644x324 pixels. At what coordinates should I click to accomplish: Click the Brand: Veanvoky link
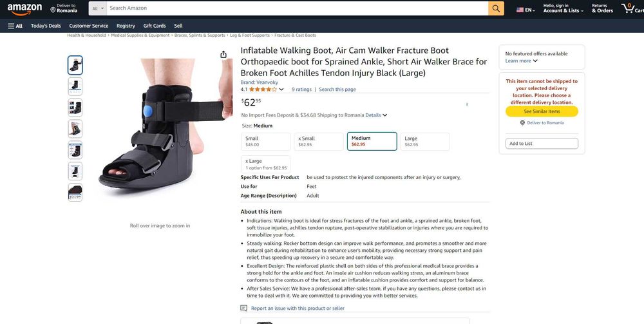click(259, 82)
